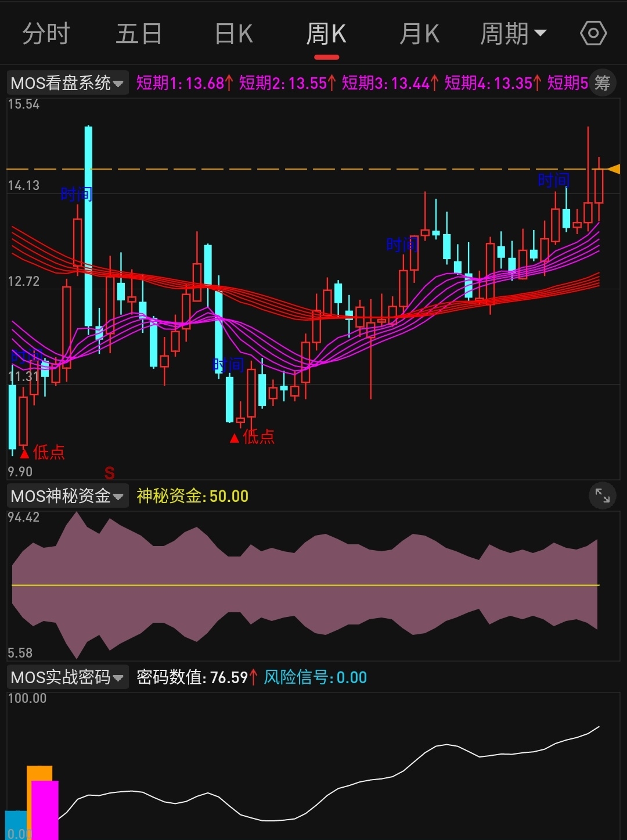Open the MOS实战密码 indicator dropdown
The height and width of the screenshot is (840, 627).
[67, 677]
